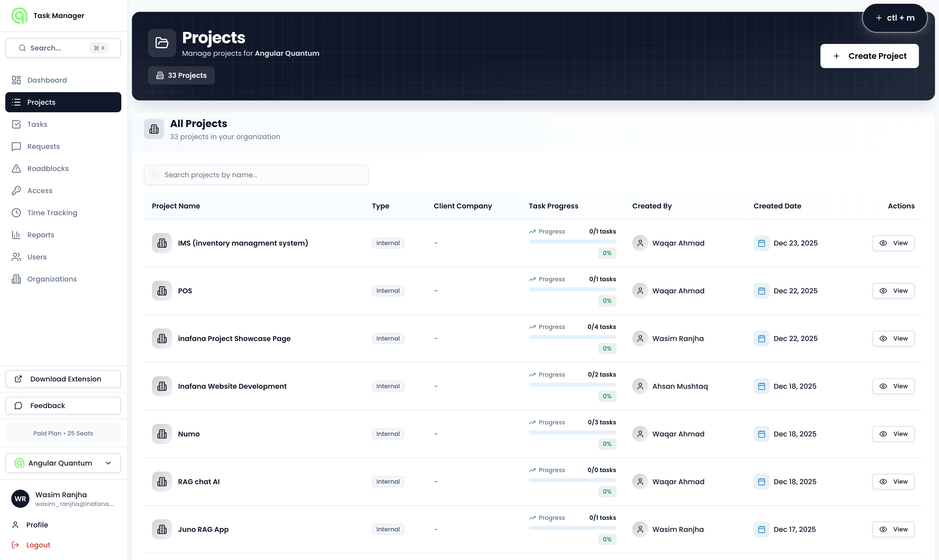The width and height of the screenshot is (939, 560).
Task: Switch to the Projects section
Action: click(41, 102)
